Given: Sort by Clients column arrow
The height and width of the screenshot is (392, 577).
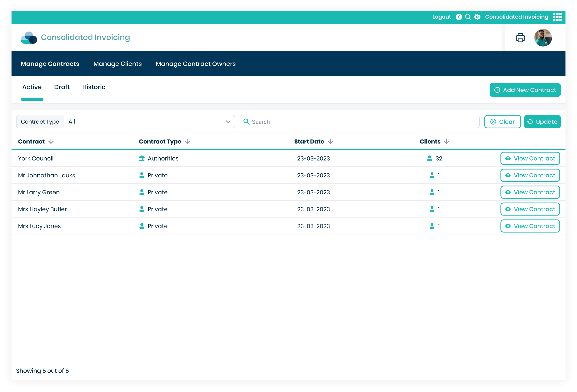Looking at the screenshot, I should click(447, 141).
